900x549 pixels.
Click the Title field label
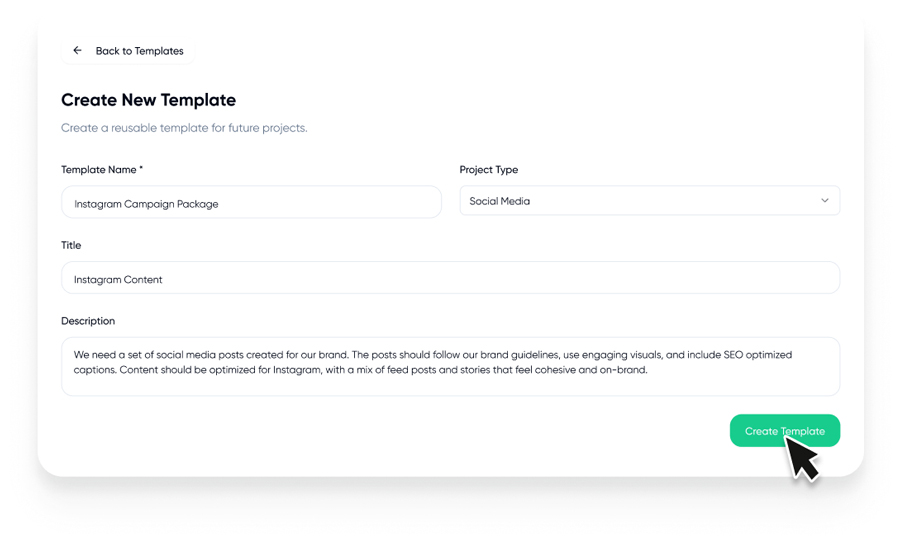point(71,245)
